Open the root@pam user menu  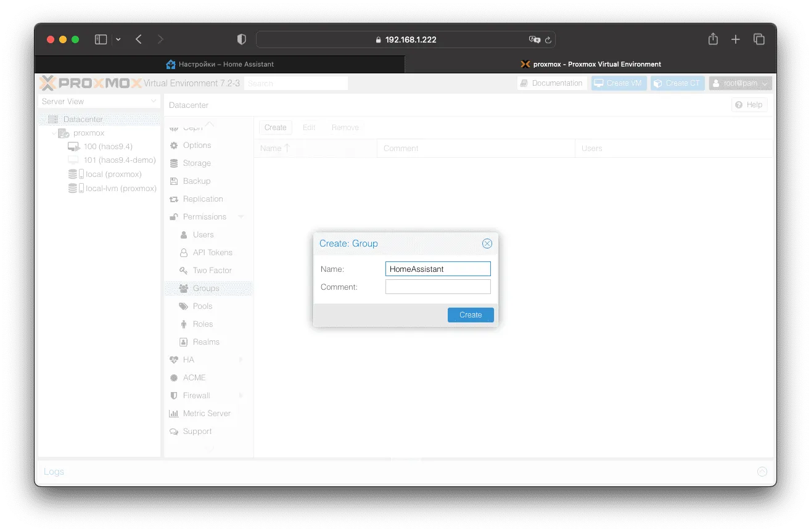(x=740, y=83)
